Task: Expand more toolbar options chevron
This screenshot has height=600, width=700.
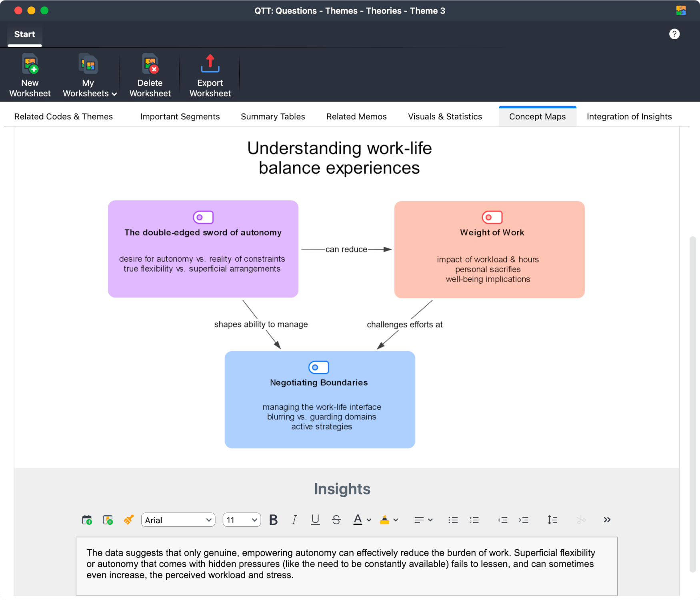Action: 607,520
